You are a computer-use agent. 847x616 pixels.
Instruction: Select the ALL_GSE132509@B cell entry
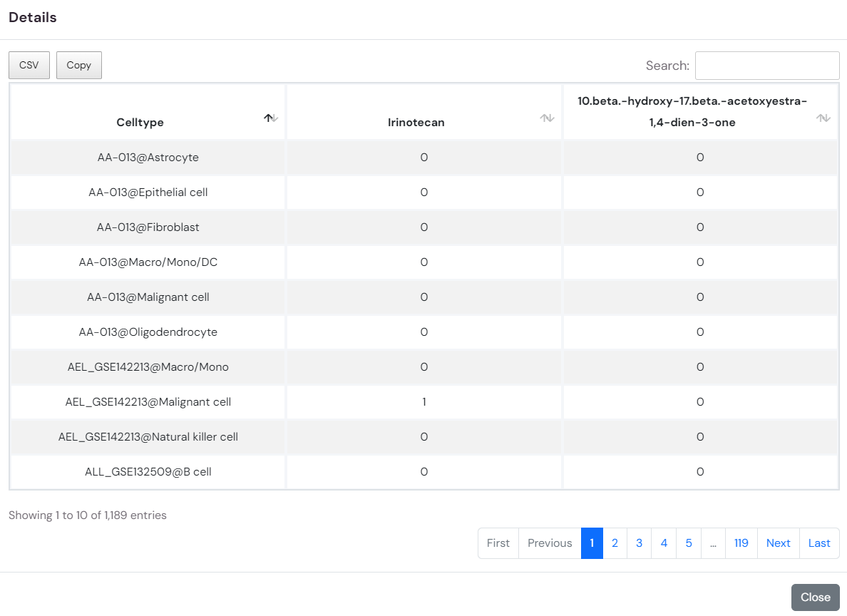(x=148, y=472)
